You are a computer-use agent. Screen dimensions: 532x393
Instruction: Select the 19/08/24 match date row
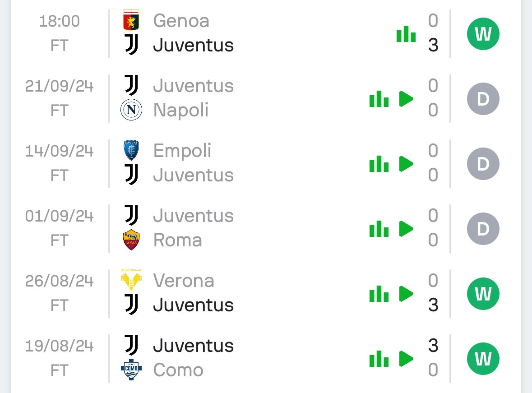[x=60, y=347]
